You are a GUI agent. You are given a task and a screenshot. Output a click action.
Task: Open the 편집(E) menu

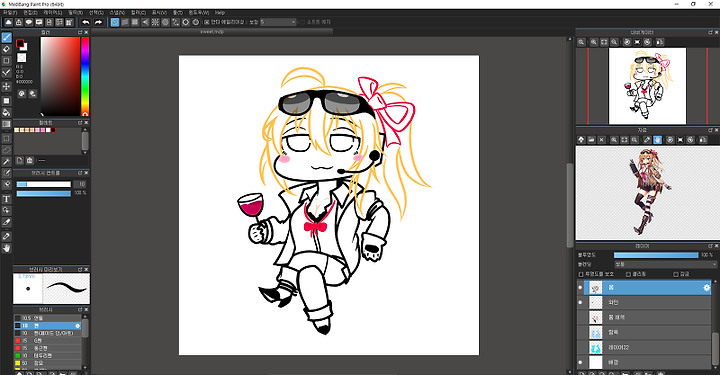pos(30,13)
